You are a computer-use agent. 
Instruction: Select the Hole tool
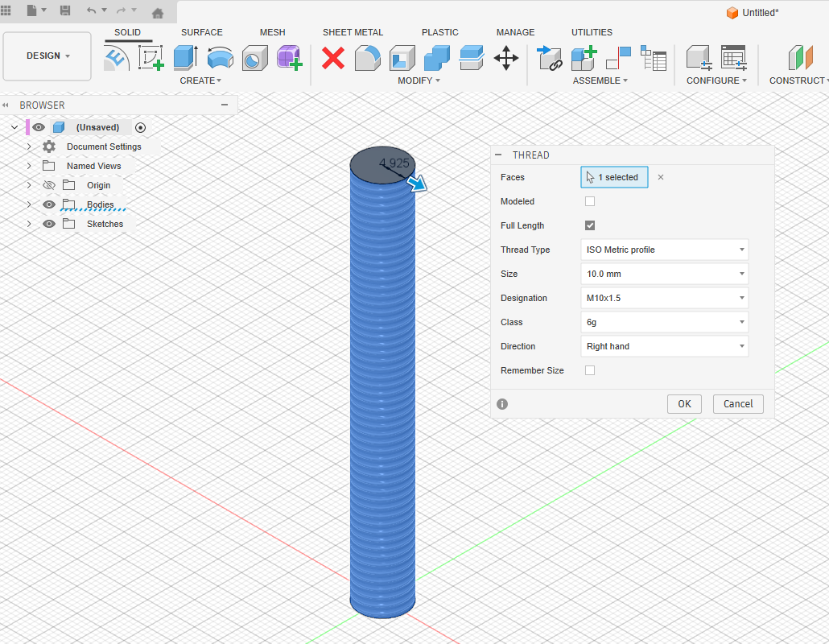pyautogui.click(x=255, y=58)
